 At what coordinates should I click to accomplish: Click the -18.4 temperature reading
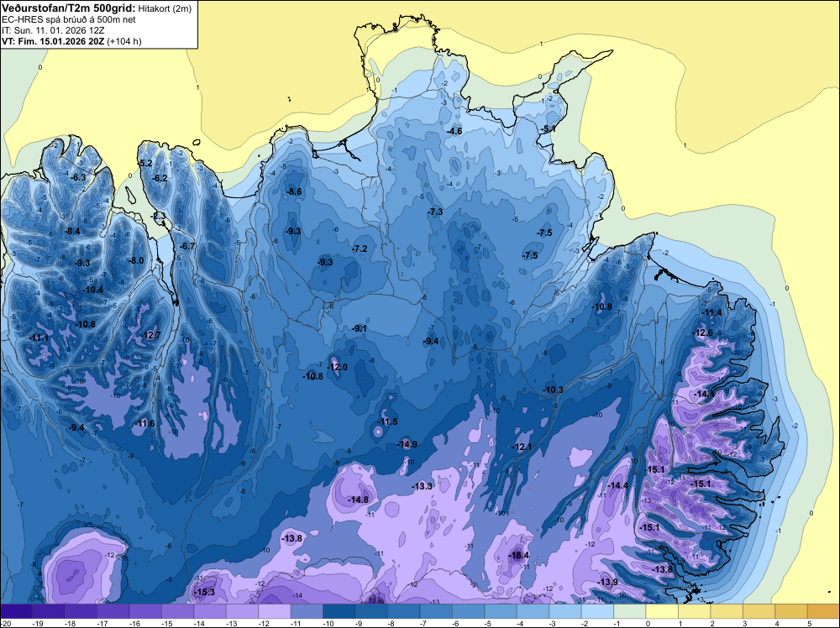(518, 555)
